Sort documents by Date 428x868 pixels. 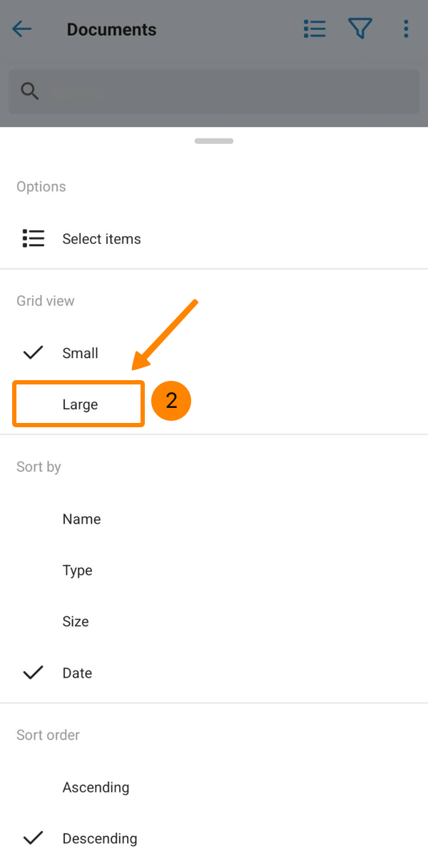pos(77,673)
